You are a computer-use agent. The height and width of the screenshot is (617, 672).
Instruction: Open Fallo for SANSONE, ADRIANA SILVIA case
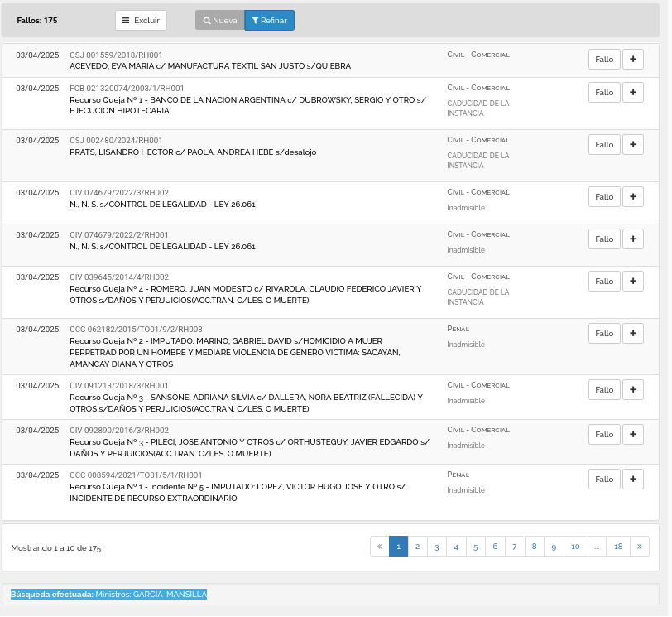[604, 390]
